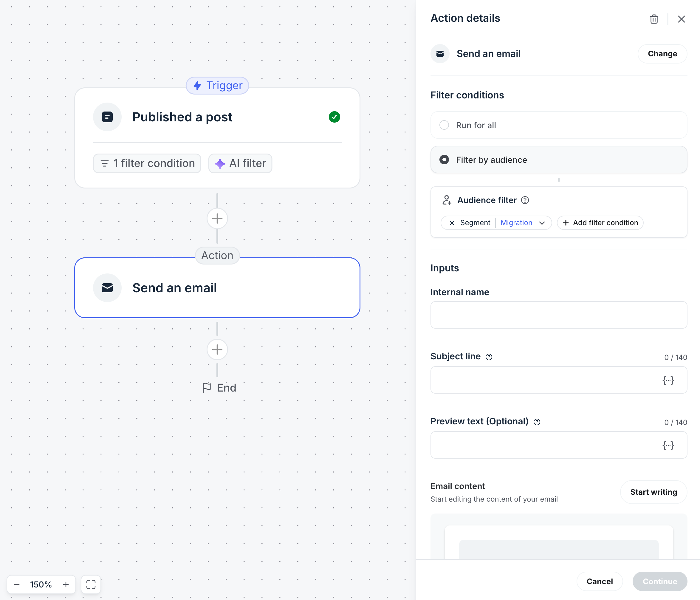Open the Migration segment dropdown
The height and width of the screenshot is (600, 700).
522,223
